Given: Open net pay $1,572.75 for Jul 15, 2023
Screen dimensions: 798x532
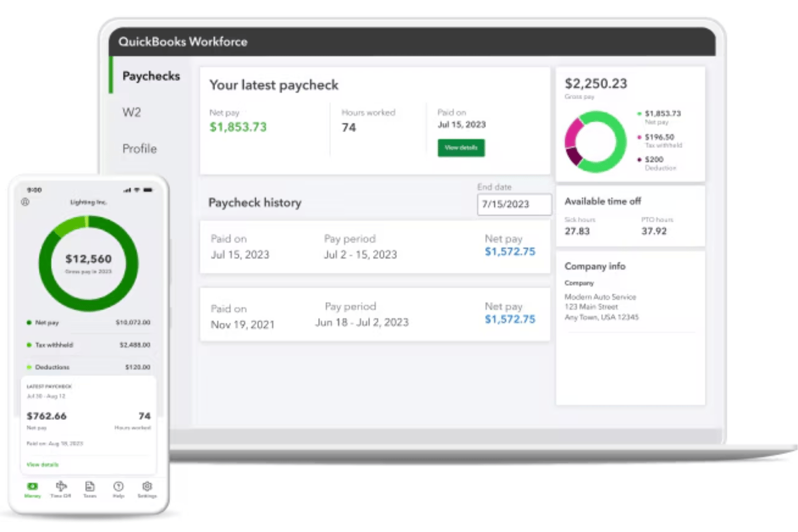Looking at the screenshot, I should 510,252.
